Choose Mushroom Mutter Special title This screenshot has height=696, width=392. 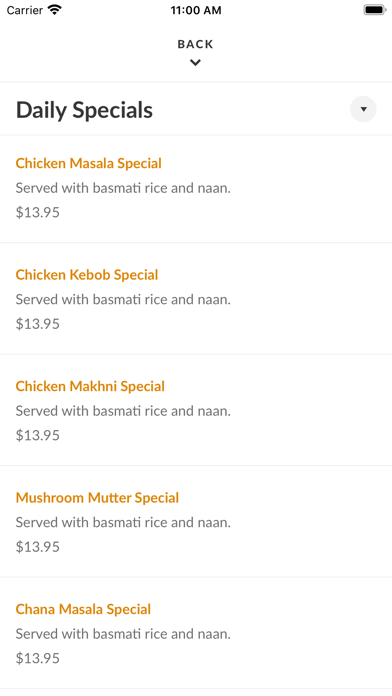[x=97, y=498]
